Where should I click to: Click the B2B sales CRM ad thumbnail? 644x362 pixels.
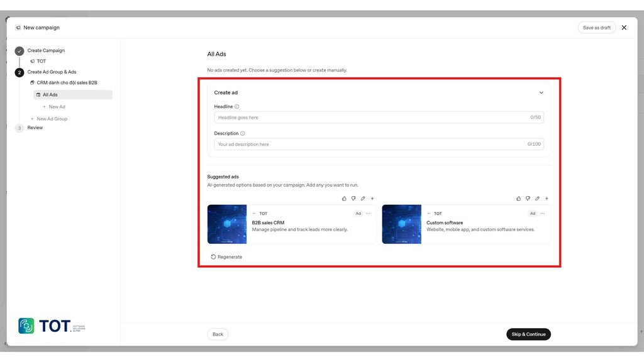(x=227, y=224)
